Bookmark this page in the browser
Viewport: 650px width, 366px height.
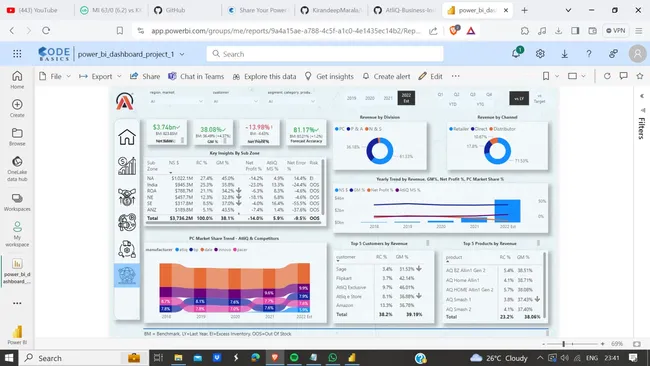120,30
